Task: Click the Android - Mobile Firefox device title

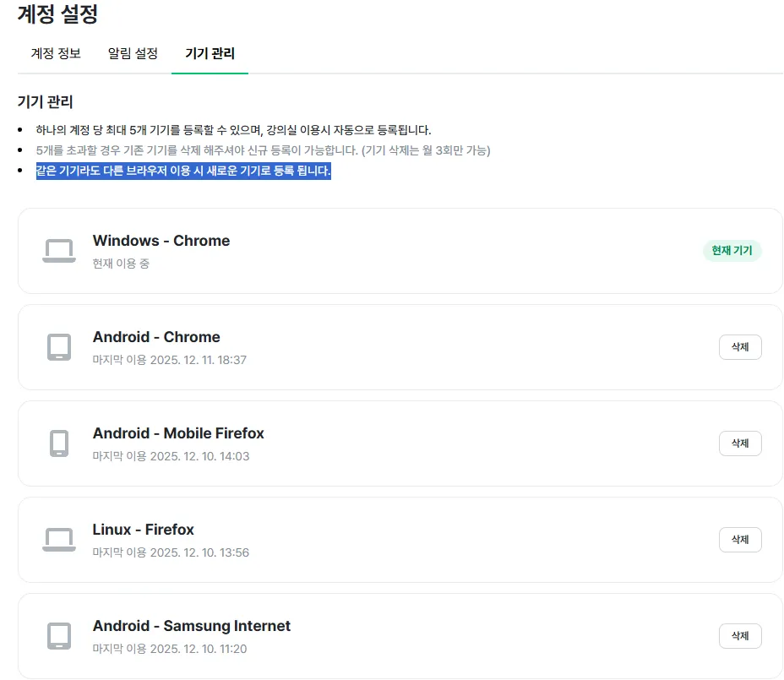Action: 178,433
